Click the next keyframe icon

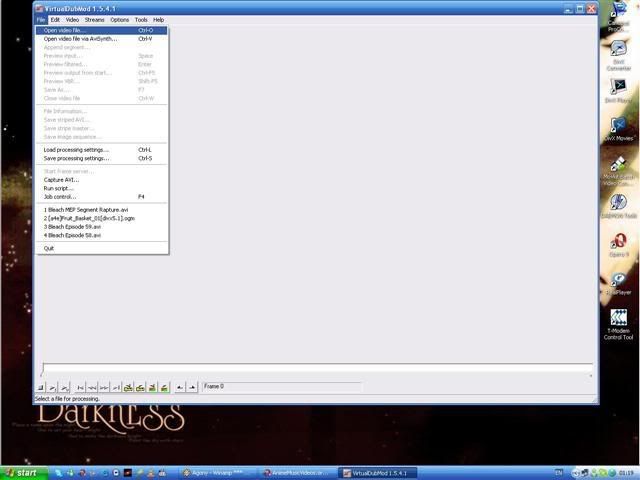[140, 387]
